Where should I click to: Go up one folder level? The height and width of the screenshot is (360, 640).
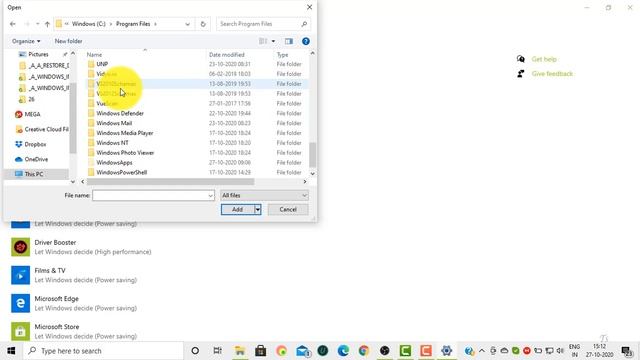[x=47, y=24]
